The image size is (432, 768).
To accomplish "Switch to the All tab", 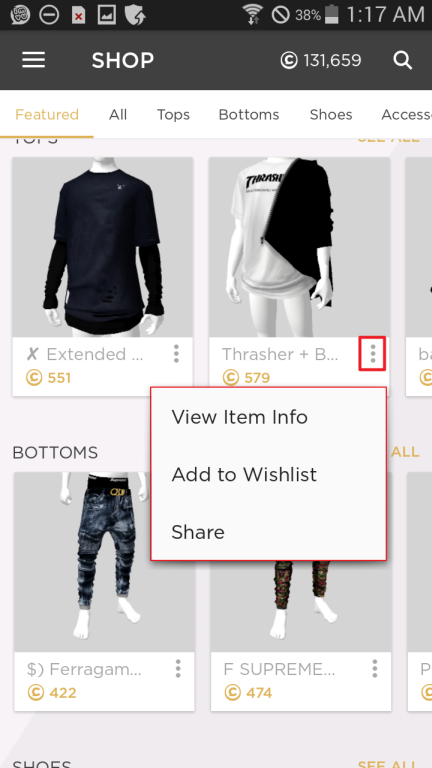I will 118,115.
